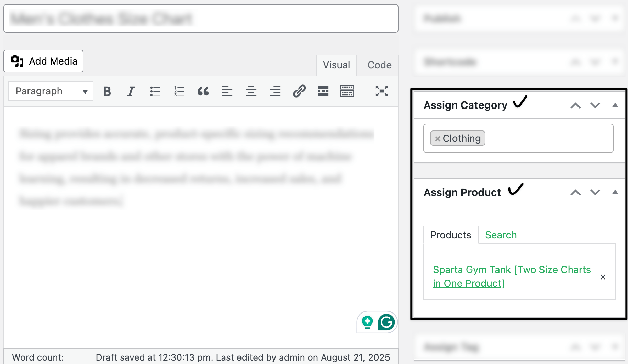Toggle bold formatting in the editor toolbar
The height and width of the screenshot is (364, 628).
(x=107, y=91)
